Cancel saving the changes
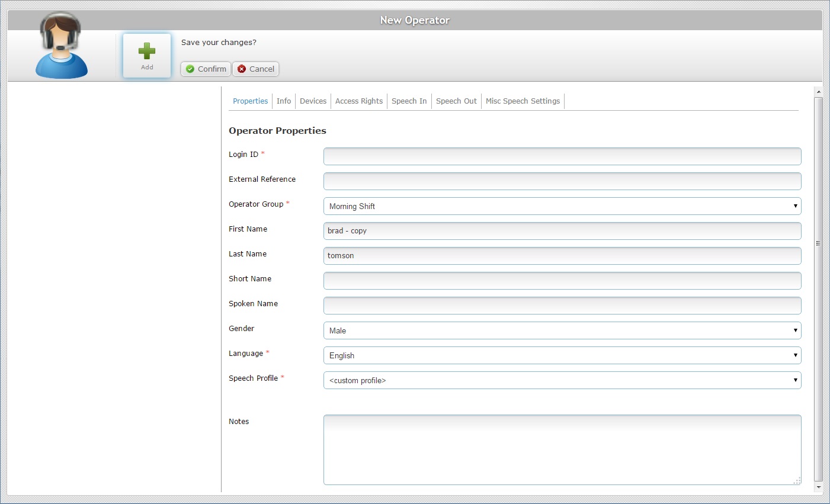Image resolution: width=830 pixels, height=504 pixels. tap(255, 69)
